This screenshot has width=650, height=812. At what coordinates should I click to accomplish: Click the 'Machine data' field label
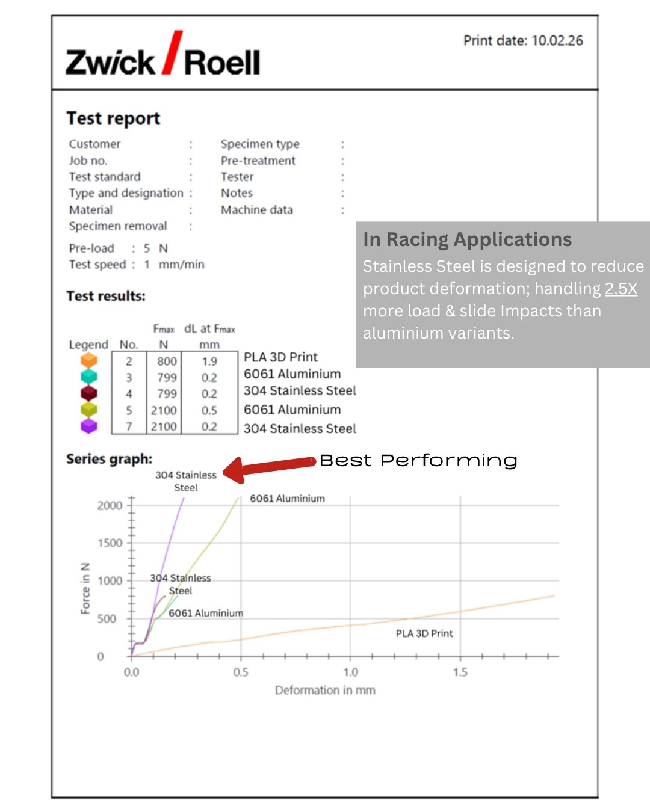257,210
